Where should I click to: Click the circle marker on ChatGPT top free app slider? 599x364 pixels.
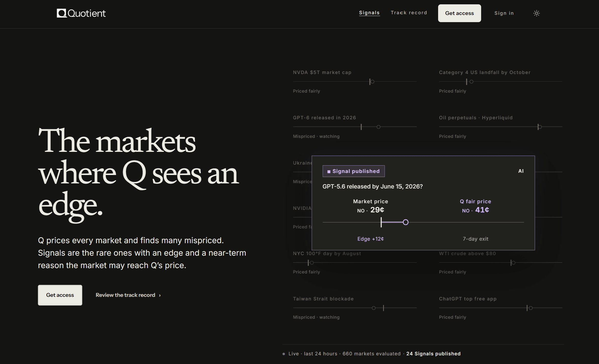click(531, 308)
